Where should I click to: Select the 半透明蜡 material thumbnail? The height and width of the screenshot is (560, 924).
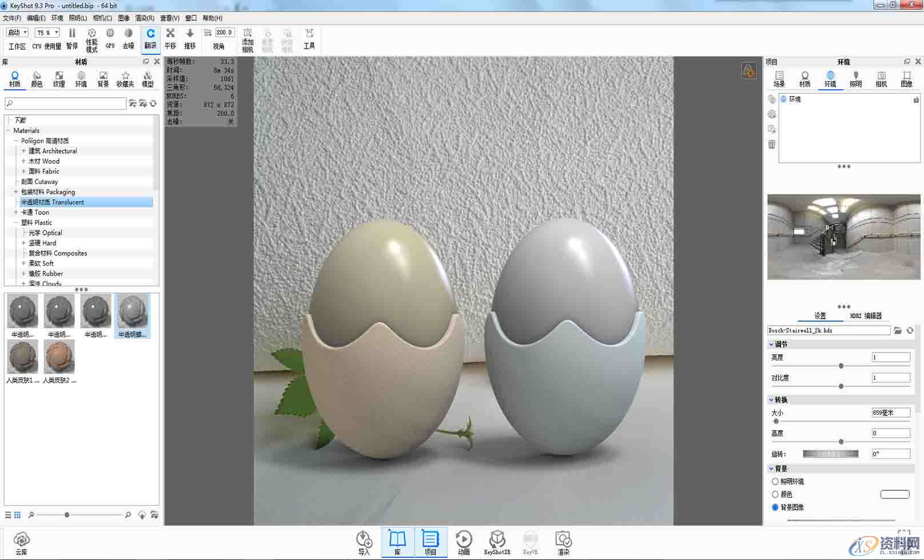point(133,311)
